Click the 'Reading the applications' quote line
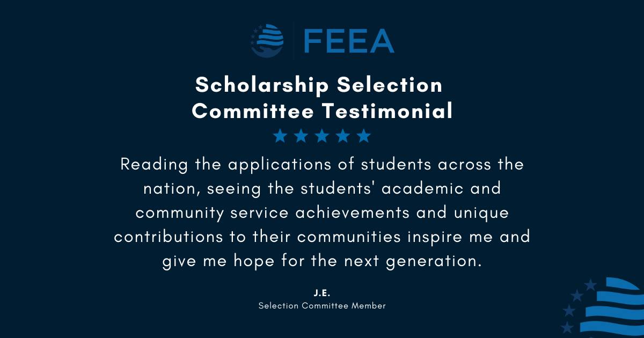This screenshot has height=338, width=644. 322,165
